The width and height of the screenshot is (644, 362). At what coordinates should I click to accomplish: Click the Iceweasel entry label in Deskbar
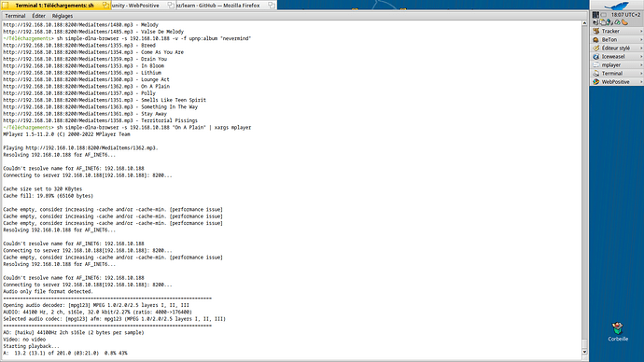point(613,57)
